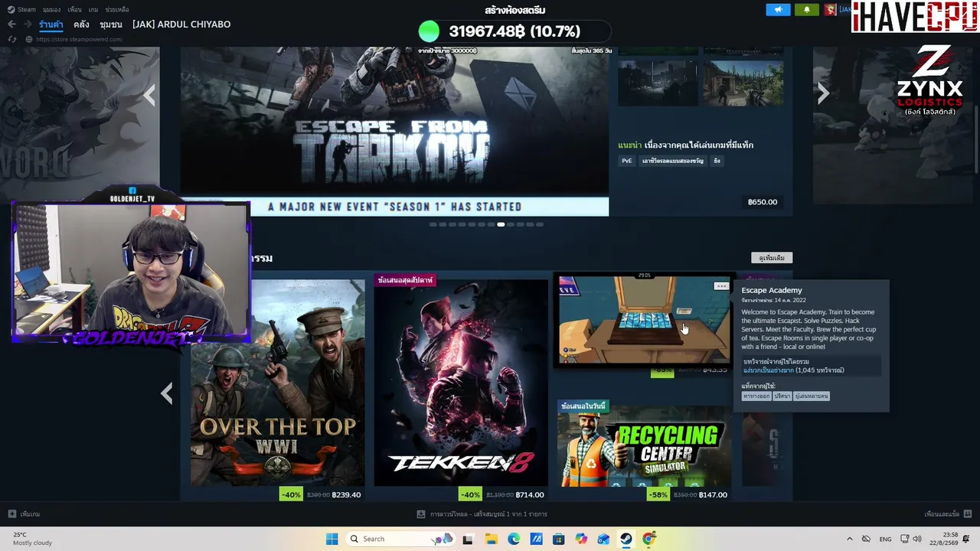Open the blue slash app on the taskbar
The height and width of the screenshot is (551, 980).
pyautogui.click(x=536, y=539)
